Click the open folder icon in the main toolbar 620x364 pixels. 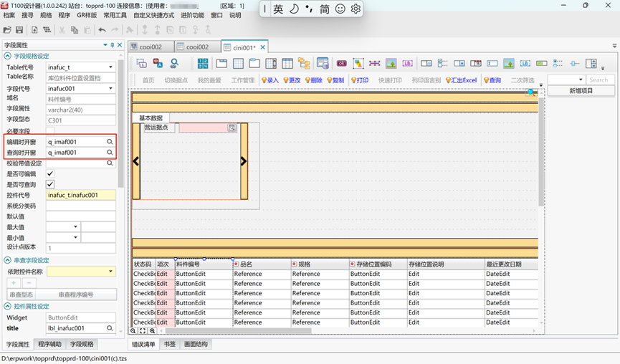point(7,29)
